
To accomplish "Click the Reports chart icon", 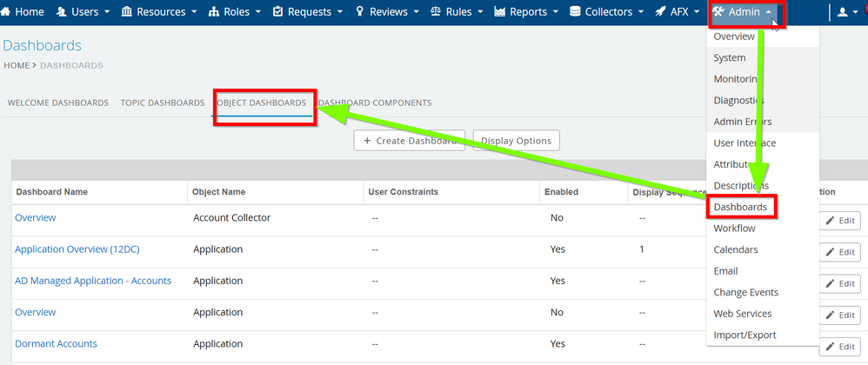I will point(499,12).
